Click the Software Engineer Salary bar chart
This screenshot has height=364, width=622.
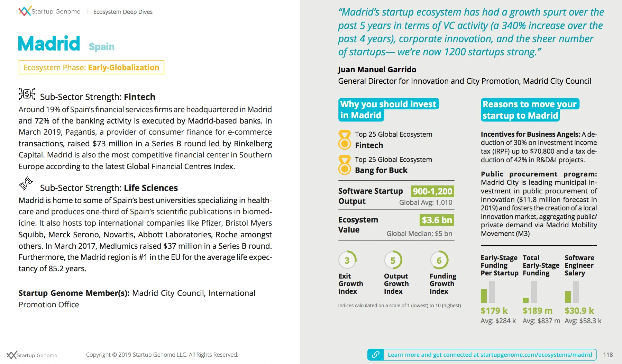click(x=571, y=292)
